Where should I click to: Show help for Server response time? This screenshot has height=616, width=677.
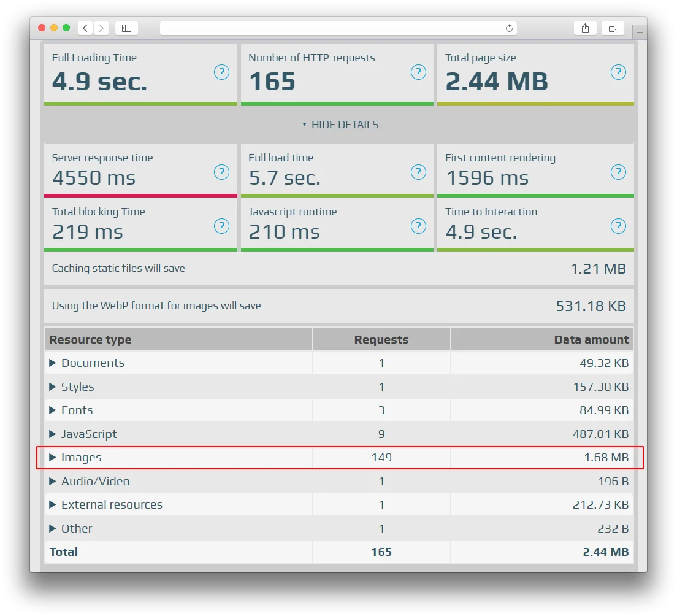click(221, 172)
